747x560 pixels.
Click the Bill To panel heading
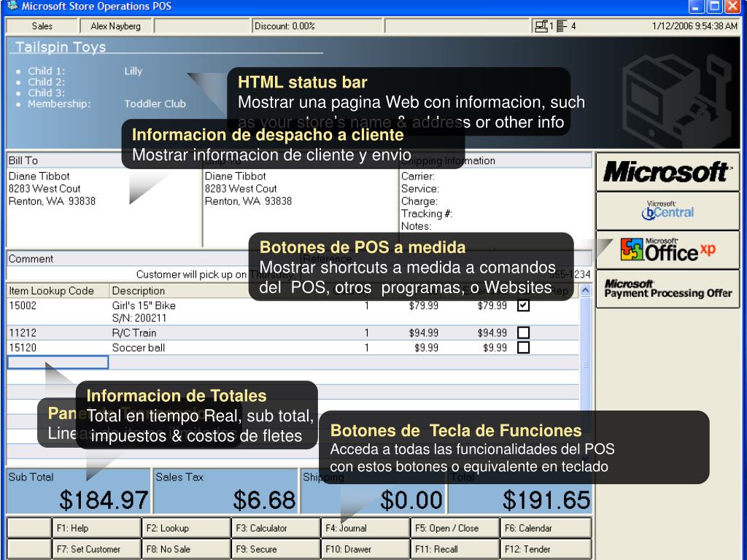pyautogui.click(x=23, y=160)
